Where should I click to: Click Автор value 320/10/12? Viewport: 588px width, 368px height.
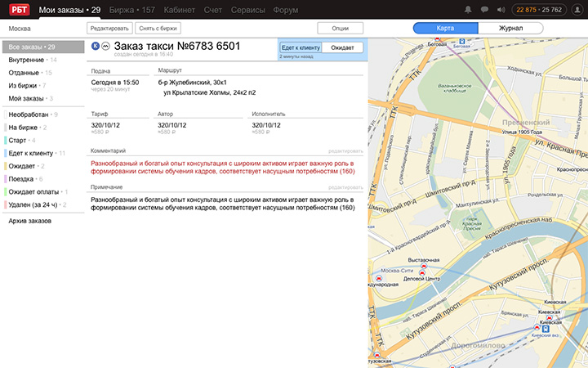171,125
